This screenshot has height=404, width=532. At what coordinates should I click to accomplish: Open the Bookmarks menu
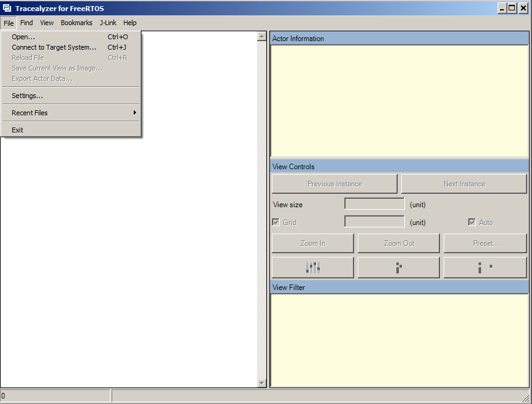76,23
